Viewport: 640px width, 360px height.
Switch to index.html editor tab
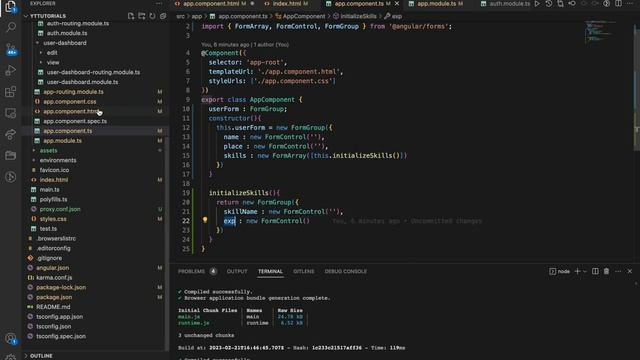[x=286, y=4]
